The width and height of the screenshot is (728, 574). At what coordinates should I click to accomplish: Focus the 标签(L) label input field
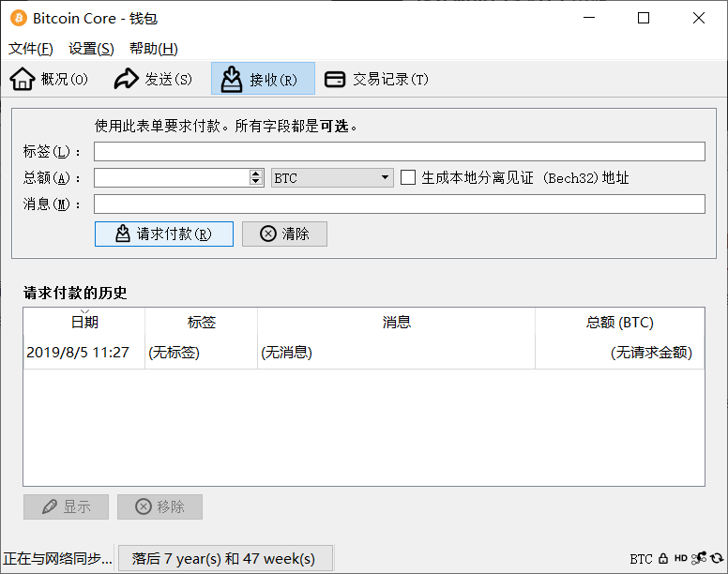click(400, 152)
